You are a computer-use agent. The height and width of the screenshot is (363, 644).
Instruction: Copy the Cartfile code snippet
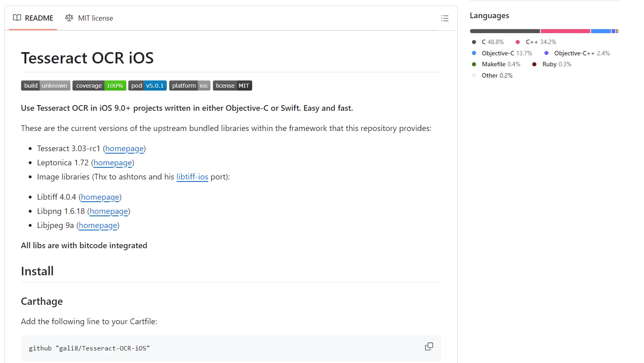(429, 347)
